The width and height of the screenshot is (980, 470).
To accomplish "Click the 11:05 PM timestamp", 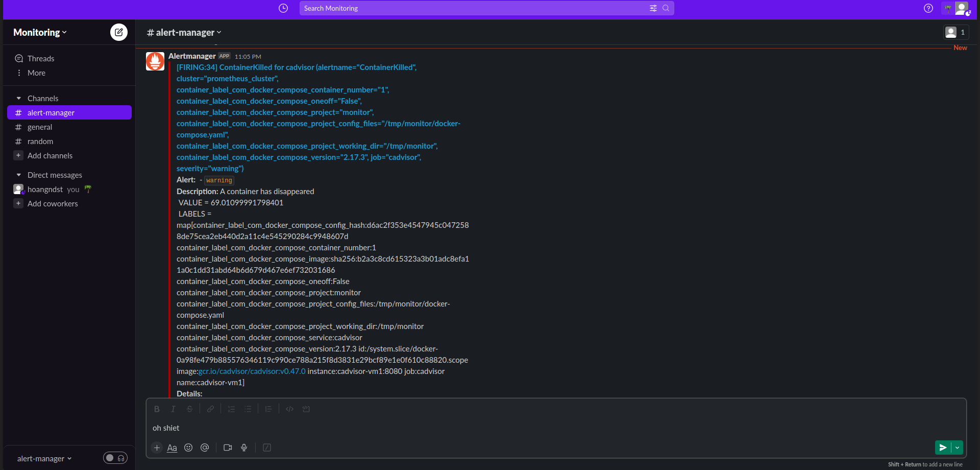I will coord(248,57).
